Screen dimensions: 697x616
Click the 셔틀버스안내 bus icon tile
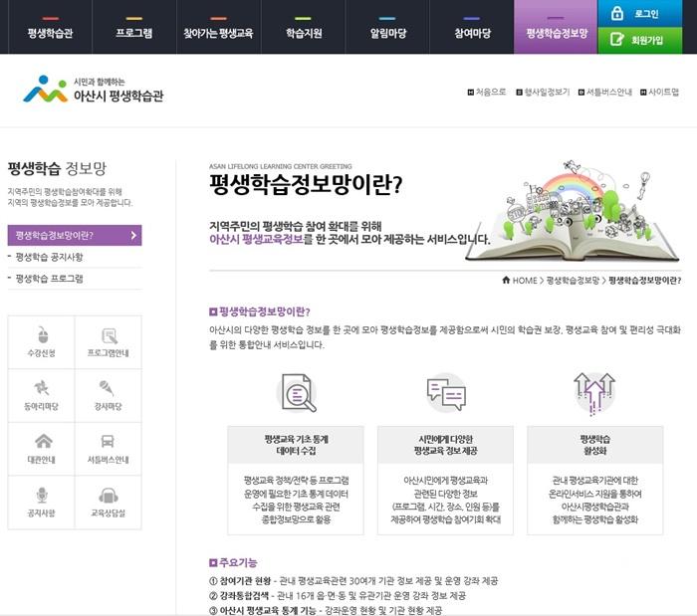[x=109, y=449]
